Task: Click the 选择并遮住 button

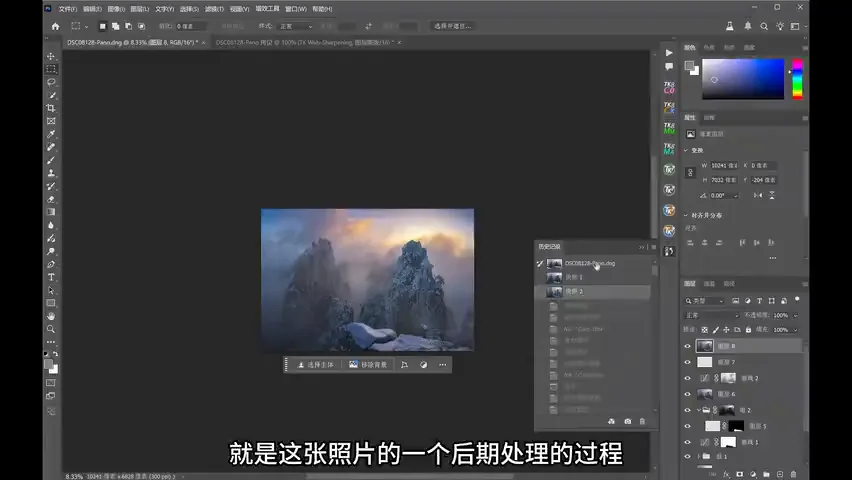Action: (x=453, y=26)
